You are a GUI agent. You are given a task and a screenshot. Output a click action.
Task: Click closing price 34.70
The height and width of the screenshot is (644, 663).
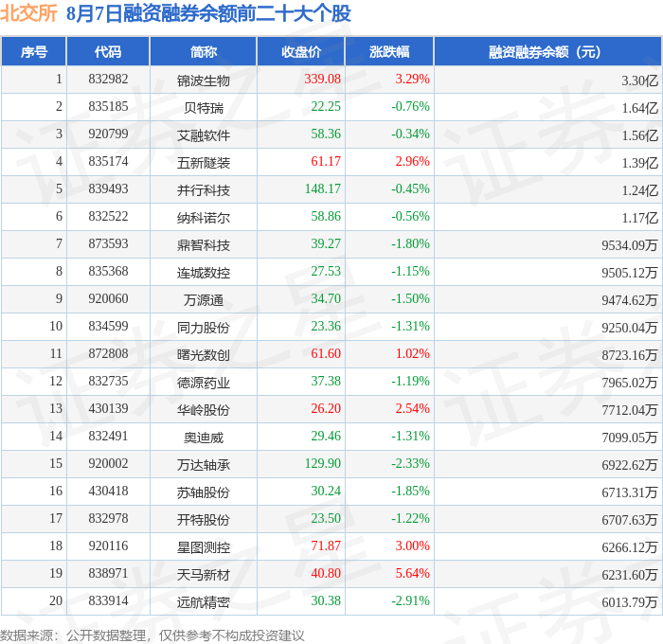326,299
